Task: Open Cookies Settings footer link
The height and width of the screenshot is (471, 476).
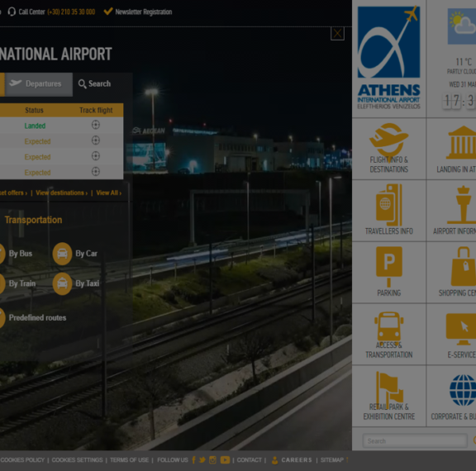Action: [77, 460]
